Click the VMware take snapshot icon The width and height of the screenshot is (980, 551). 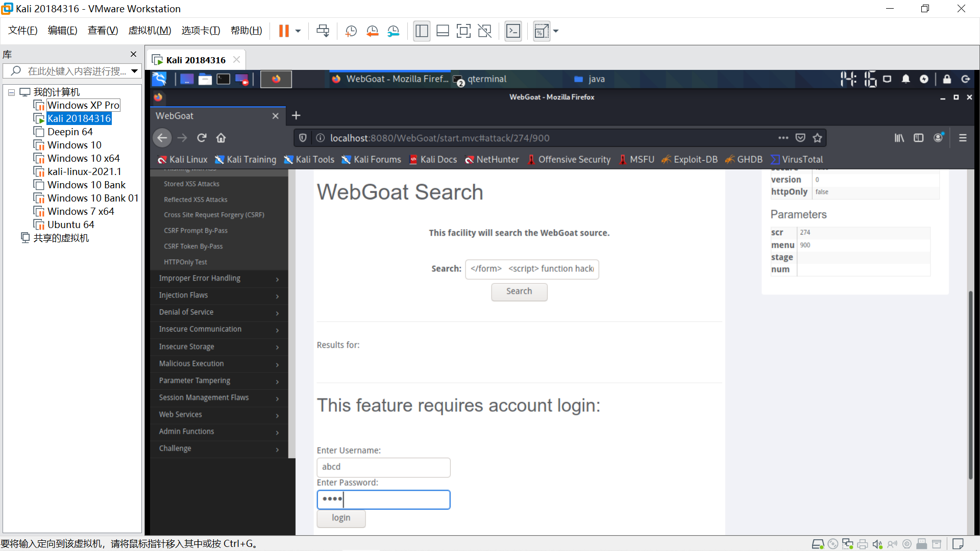tap(351, 31)
